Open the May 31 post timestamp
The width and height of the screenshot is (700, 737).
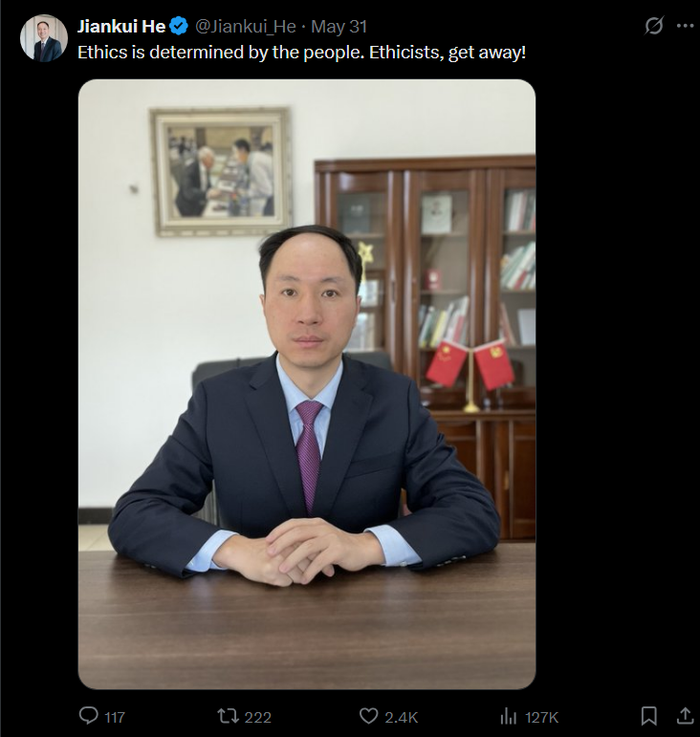click(x=339, y=27)
